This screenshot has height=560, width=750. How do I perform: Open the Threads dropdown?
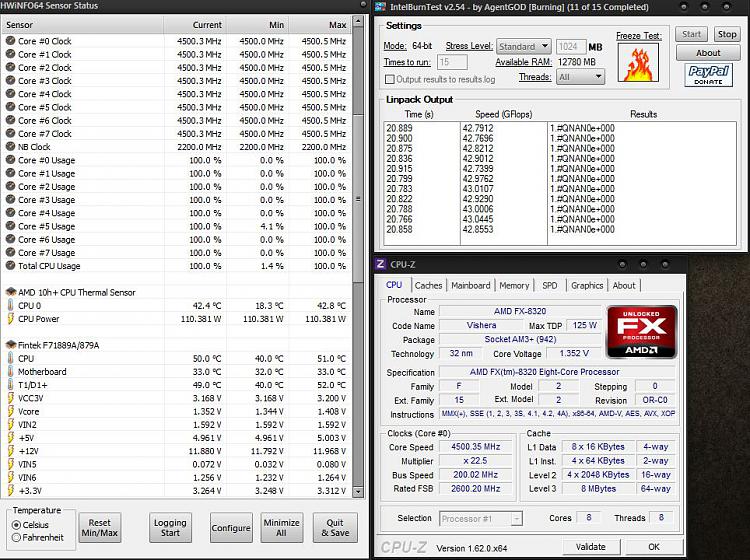[580, 77]
